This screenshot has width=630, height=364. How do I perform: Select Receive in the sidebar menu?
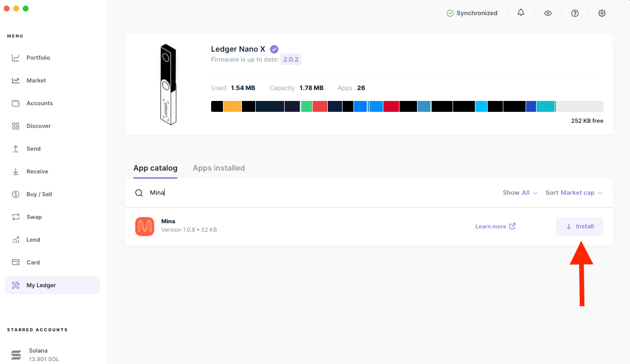52,172
